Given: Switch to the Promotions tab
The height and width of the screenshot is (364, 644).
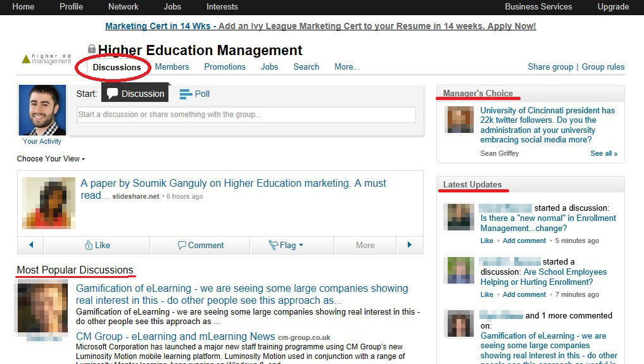Looking at the screenshot, I should 225,67.
